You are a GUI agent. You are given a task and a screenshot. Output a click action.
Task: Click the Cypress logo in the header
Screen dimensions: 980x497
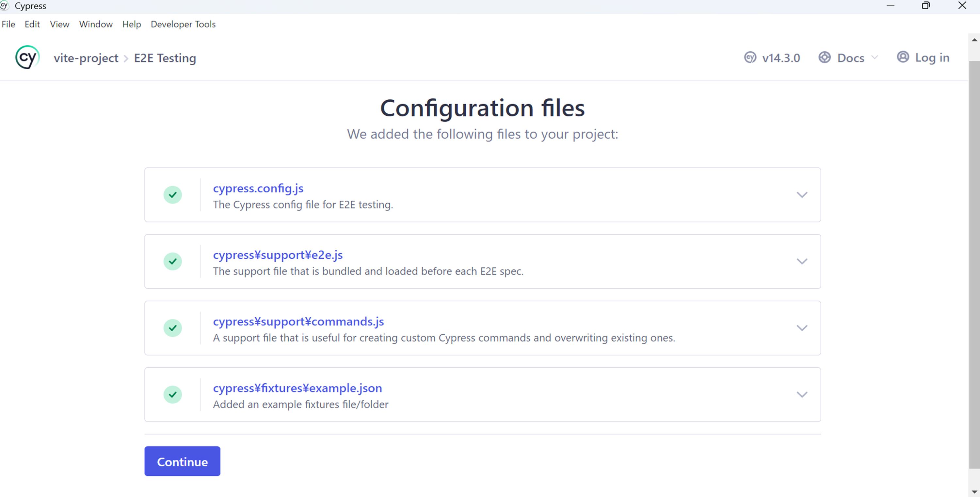tap(27, 57)
